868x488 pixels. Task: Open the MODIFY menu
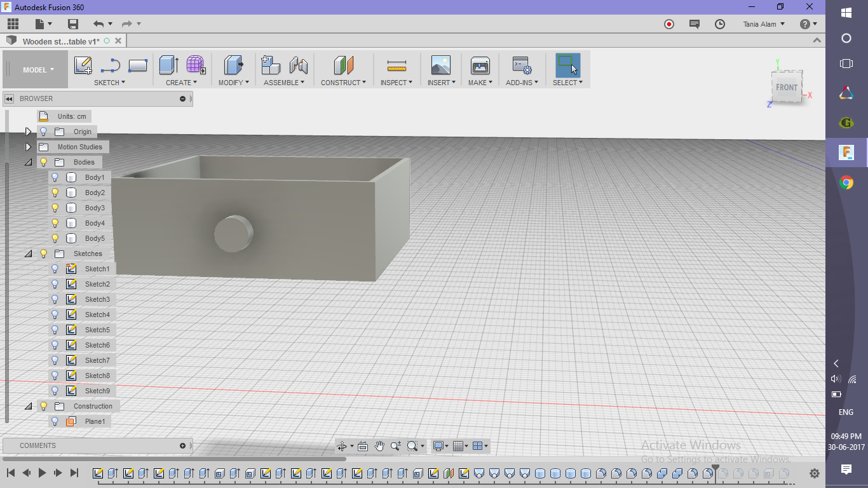pyautogui.click(x=234, y=83)
